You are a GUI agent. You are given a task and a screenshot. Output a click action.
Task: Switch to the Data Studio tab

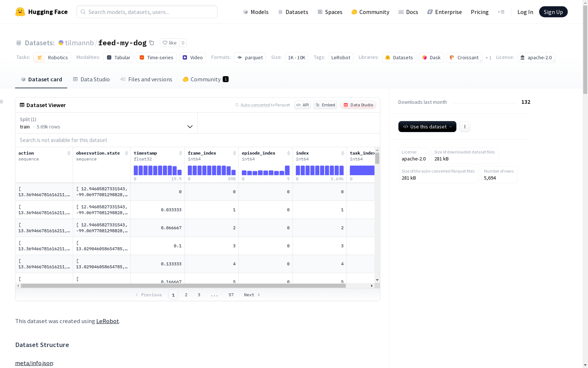click(91, 79)
